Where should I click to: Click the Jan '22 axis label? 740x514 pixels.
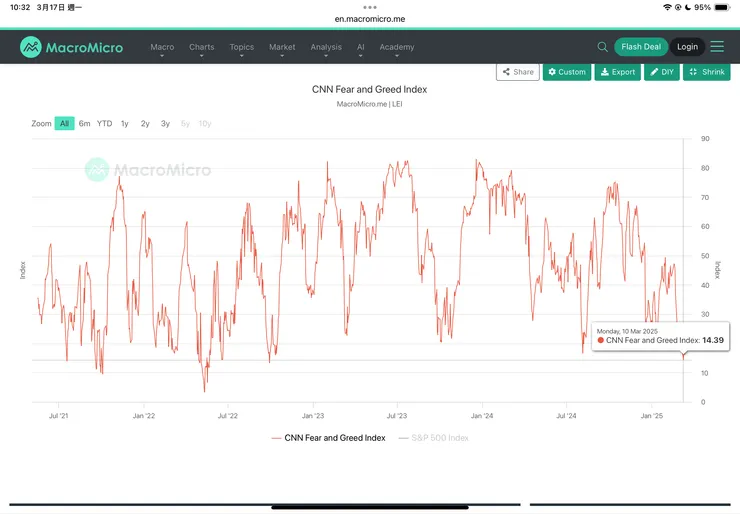[x=143, y=416]
